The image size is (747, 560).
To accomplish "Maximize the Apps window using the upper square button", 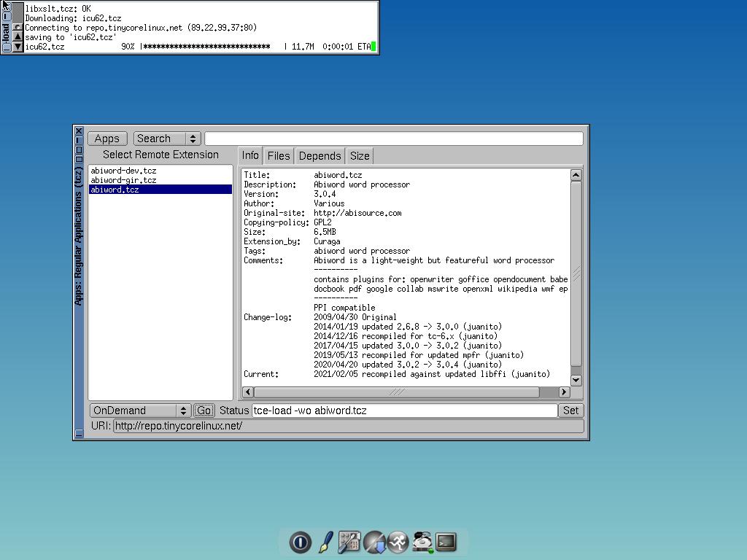I will point(79,150).
